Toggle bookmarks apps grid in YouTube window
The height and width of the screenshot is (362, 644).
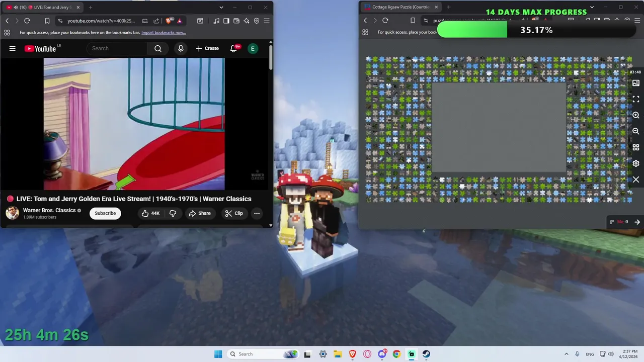point(7,32)
